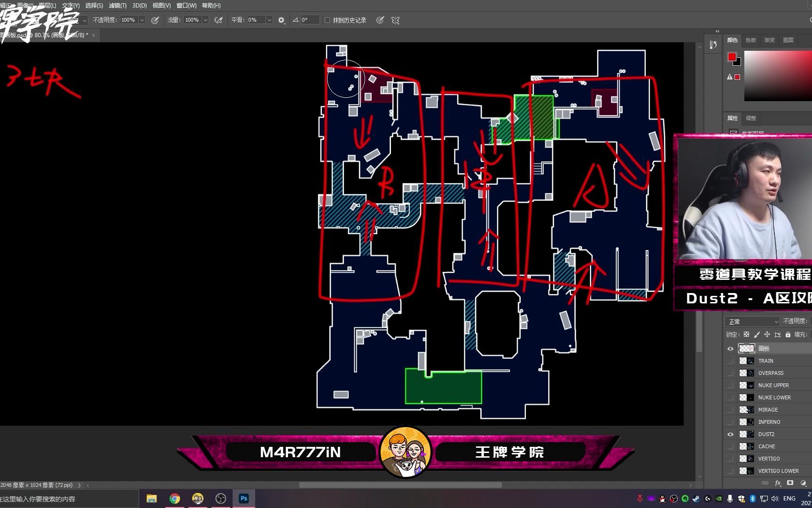Viewport: 812px width, 508px height.
Task: Open the Steam tray icon
Action: 696,499
